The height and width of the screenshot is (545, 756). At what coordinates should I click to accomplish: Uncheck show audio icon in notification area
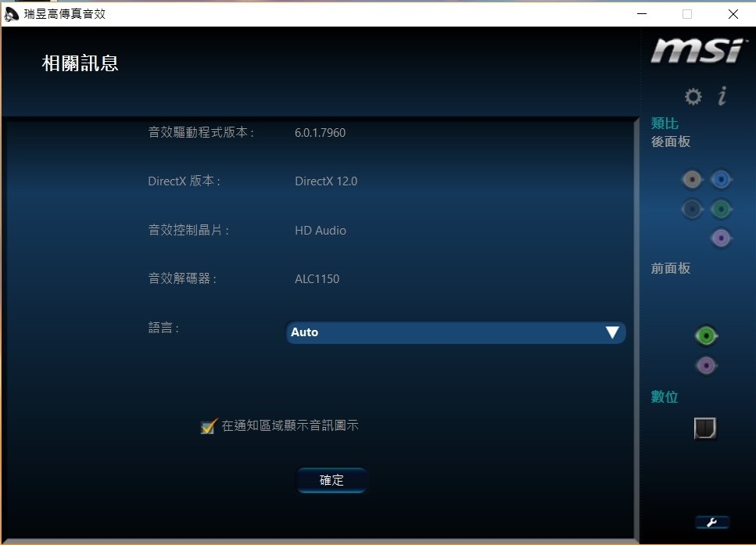208,426
